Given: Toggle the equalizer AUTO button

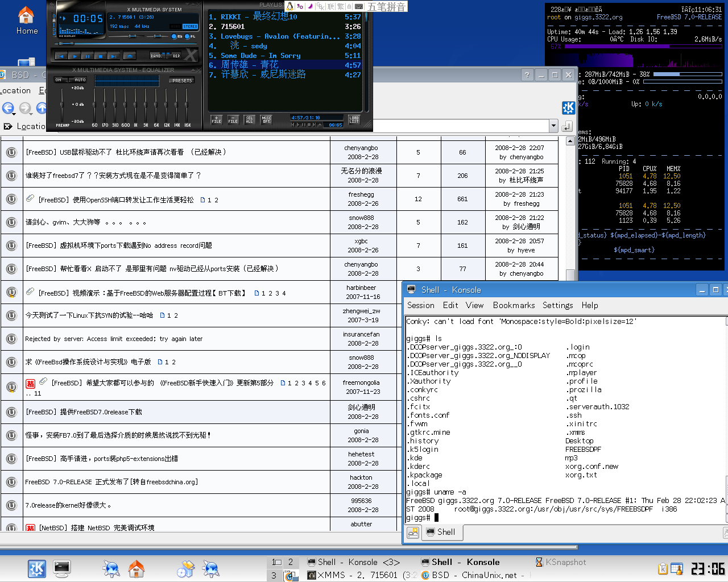Looking at the screenshot, I should (80, 80).
